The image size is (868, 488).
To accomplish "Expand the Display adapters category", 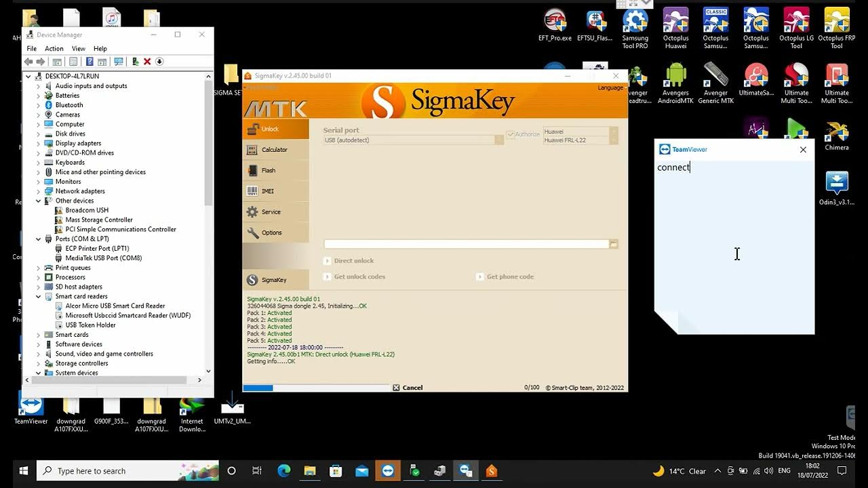I will pos(39,143).
